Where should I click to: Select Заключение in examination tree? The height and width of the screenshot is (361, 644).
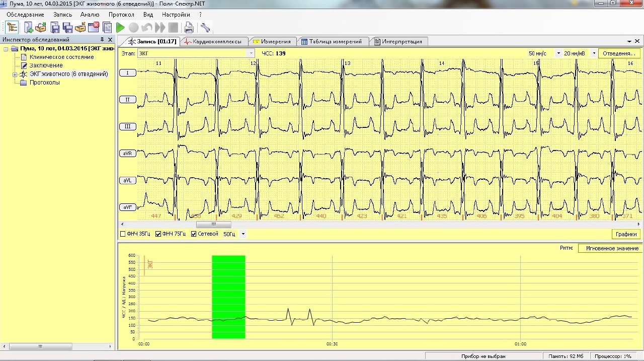(46, 65)
